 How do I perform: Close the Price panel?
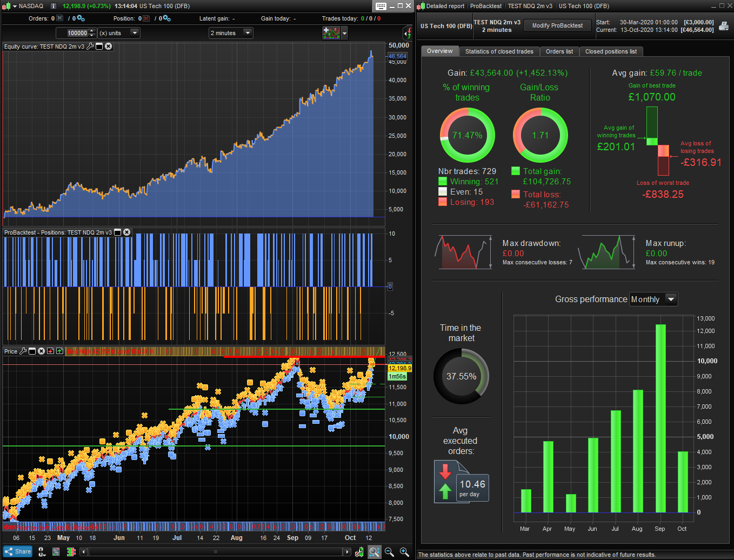(41, 351)
